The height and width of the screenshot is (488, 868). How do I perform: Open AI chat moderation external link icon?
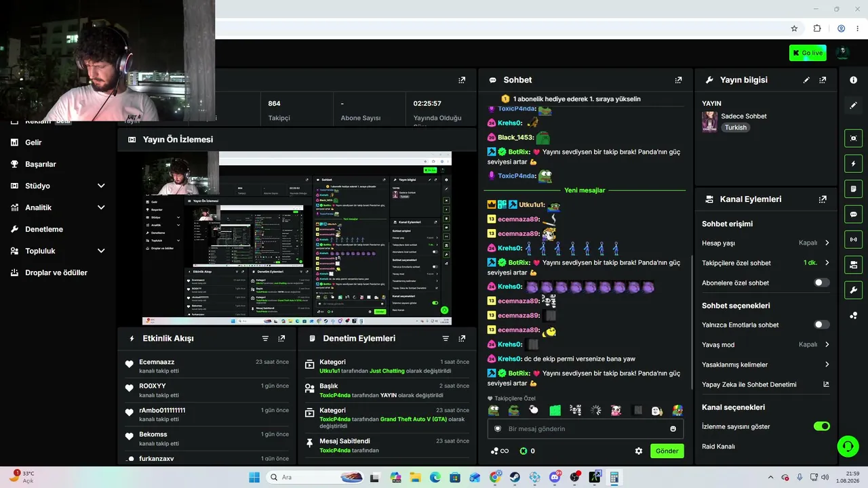[826, 384]
